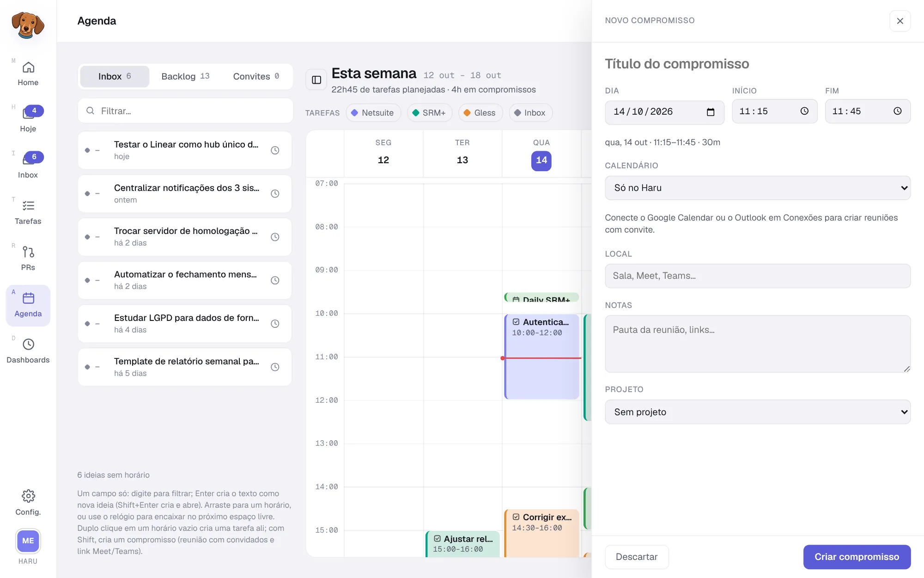Open the Tarefas list icon
Screen dimensions: 924x578
28,206
